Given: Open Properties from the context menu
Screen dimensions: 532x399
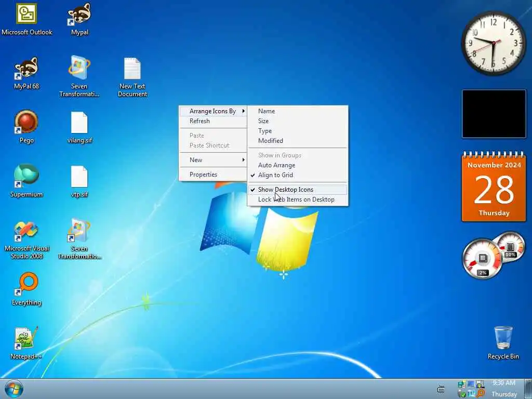Looking at the screenshot, I should (x=213, y=175).
